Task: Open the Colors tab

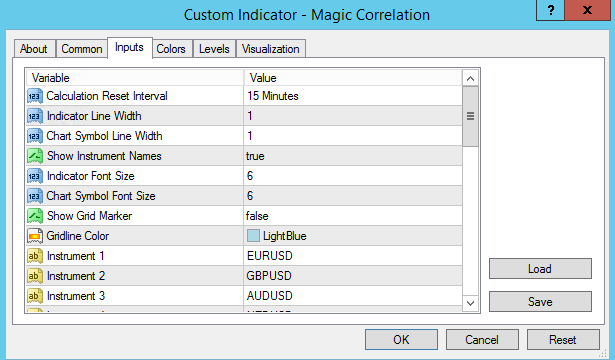Action: [x=171, y=49]
